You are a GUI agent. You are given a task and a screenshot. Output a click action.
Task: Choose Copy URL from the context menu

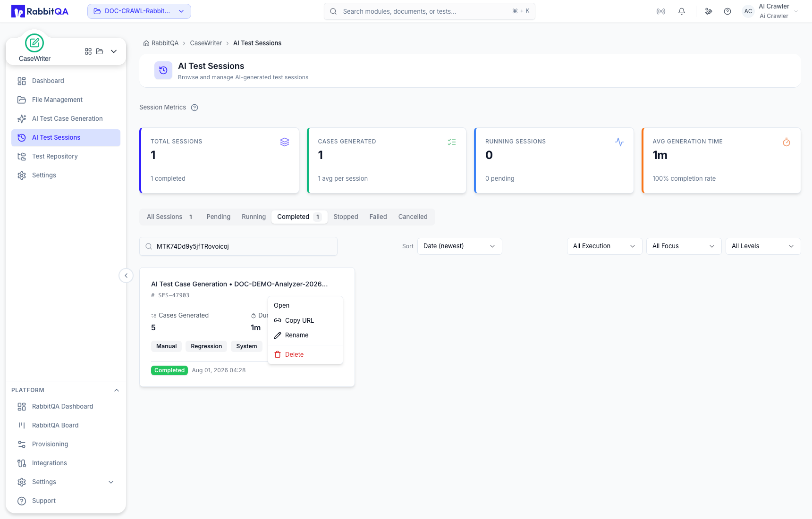305,321
